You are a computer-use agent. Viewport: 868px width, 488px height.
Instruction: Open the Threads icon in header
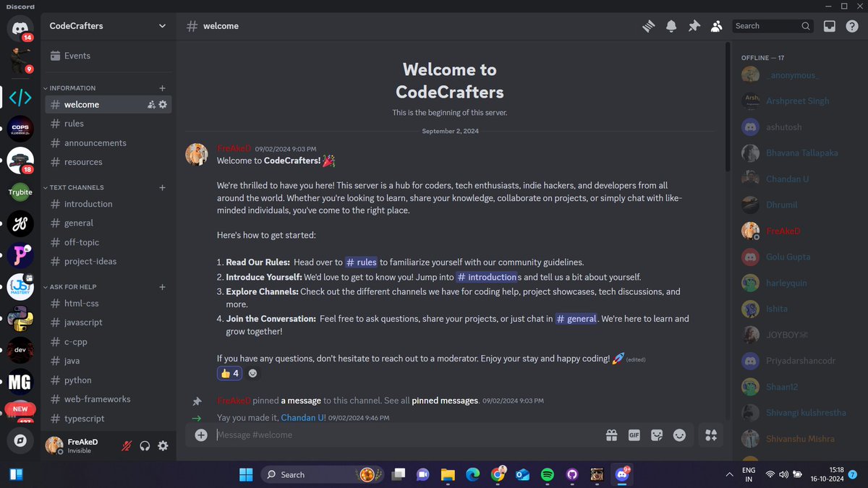point(649,26)
